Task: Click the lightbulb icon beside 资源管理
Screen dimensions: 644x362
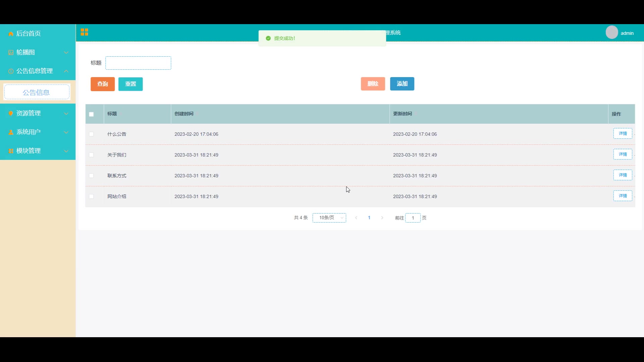Action: click(x=11, y=113)
